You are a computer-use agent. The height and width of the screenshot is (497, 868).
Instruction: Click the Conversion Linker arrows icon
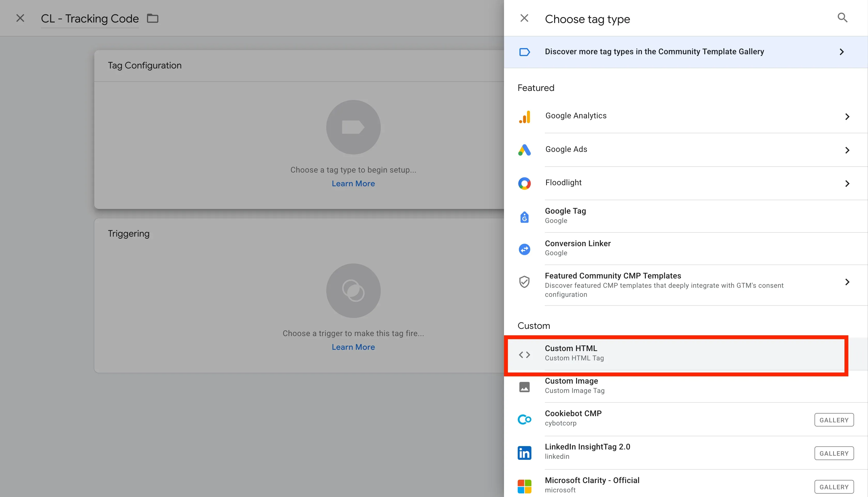click(524, 249)
